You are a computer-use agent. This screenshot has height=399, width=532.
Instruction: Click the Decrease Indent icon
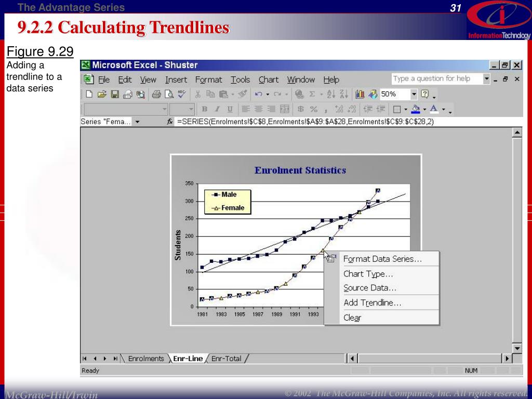click(x=368, y=109)
